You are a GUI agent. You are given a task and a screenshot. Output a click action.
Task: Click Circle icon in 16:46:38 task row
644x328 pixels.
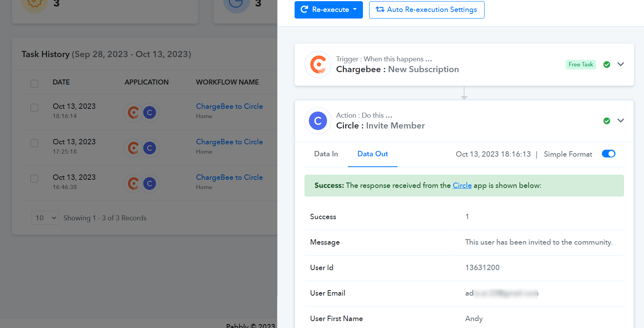pos(150,183)
